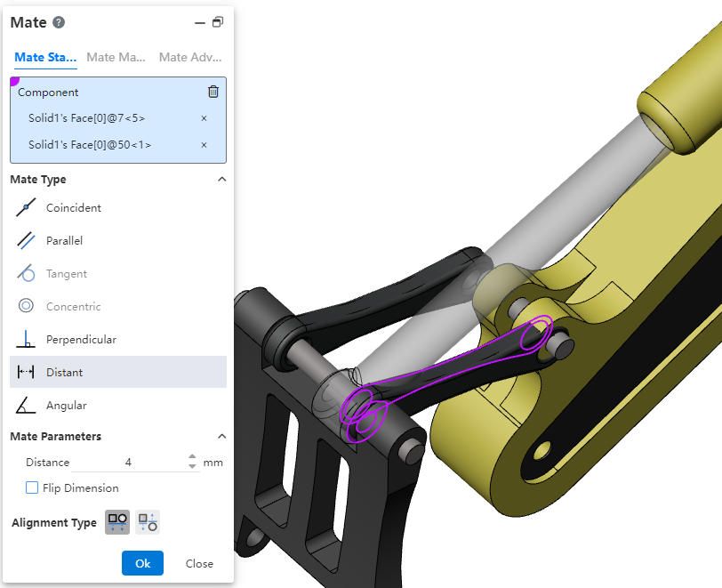Click the Mate Type heading
This screenshot has width=722, height=588.
(x=38, y=180)
